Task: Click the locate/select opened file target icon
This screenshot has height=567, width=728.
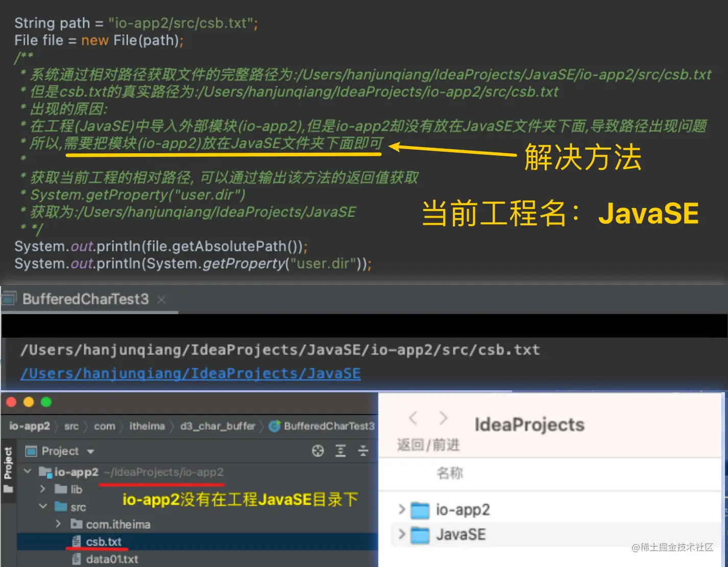Action: point(318,451)
